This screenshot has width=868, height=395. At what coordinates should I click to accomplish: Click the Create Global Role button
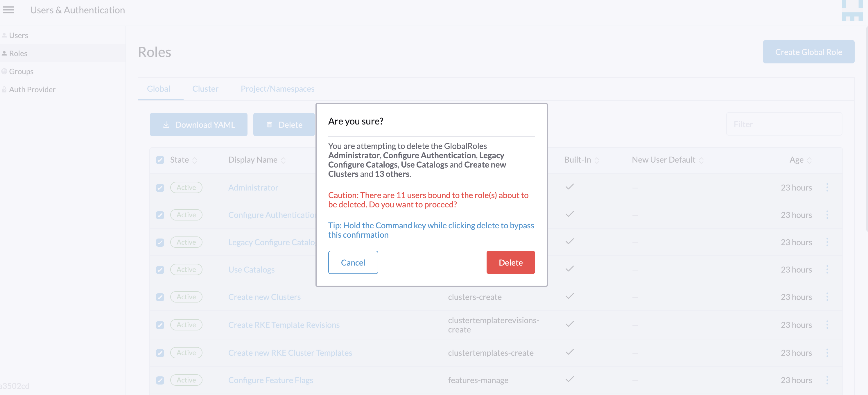[x=808, y=51]
